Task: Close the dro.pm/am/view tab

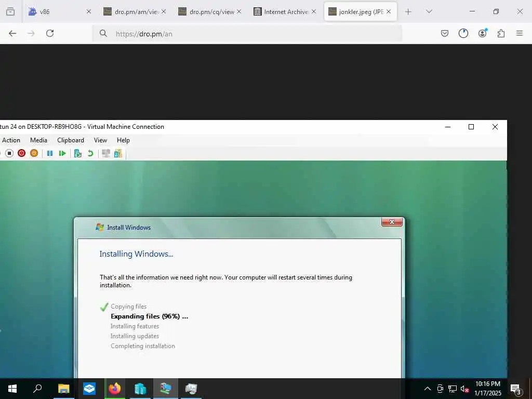Action: click(x=164, y=11)
